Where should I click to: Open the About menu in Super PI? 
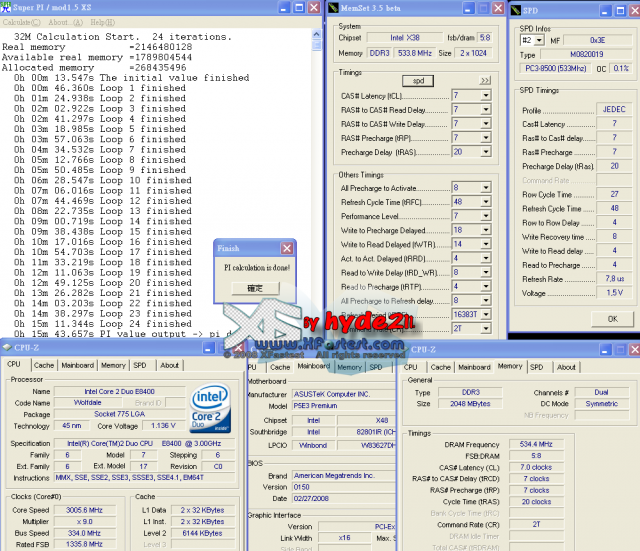65,22
